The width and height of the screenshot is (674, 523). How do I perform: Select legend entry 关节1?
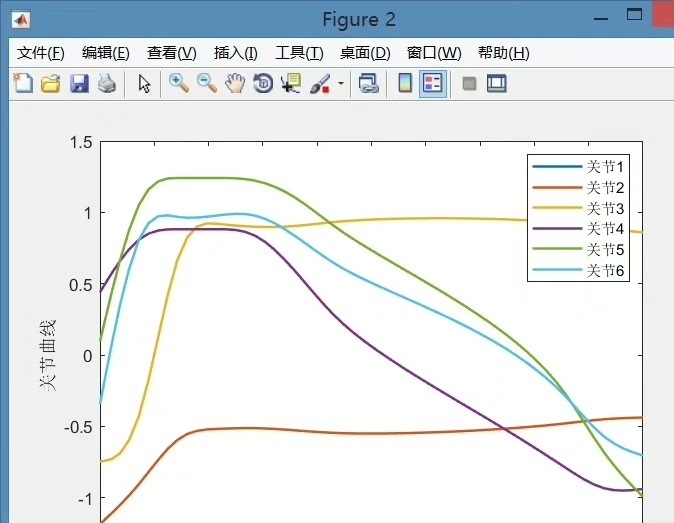tap(578, 167)
